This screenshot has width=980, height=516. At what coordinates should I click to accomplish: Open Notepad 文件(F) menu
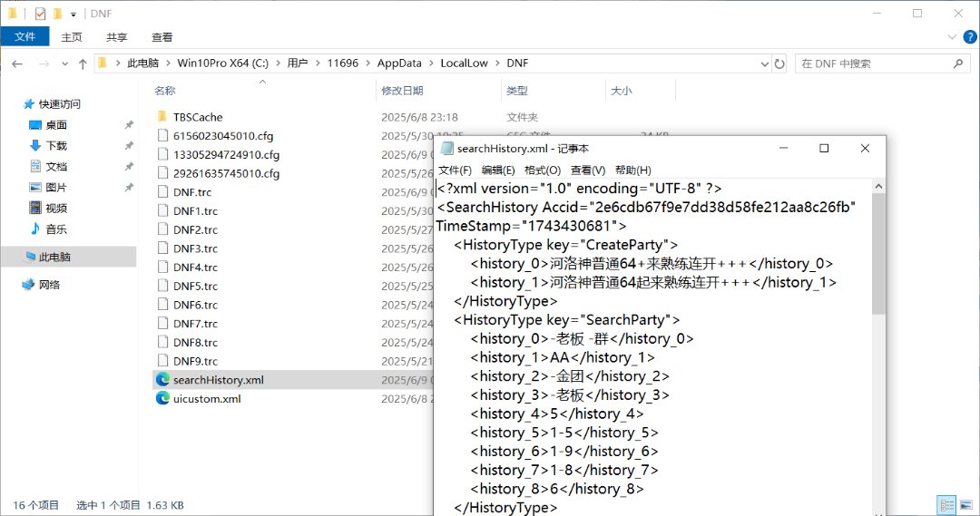click(455, 170)
